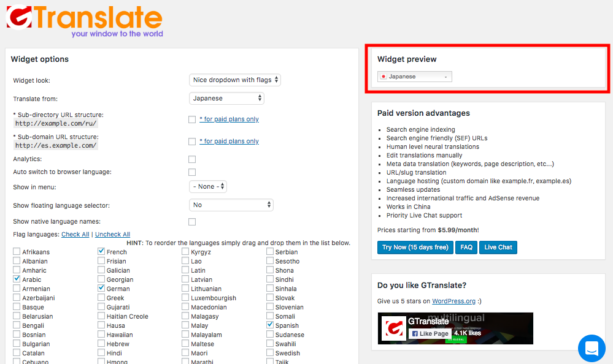Open the Japanese widget preview dropdown
The width and height of the screenshot is (613, 364).
coord(414,77)
